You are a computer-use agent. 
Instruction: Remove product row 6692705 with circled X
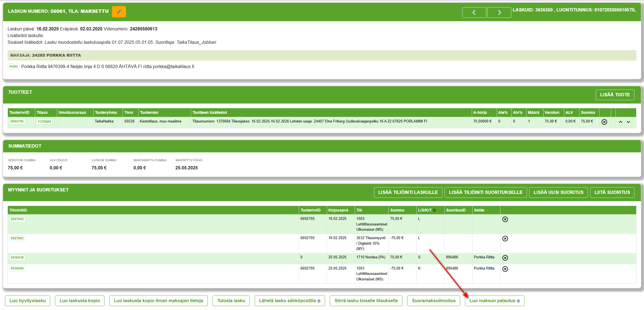point(604,122)
